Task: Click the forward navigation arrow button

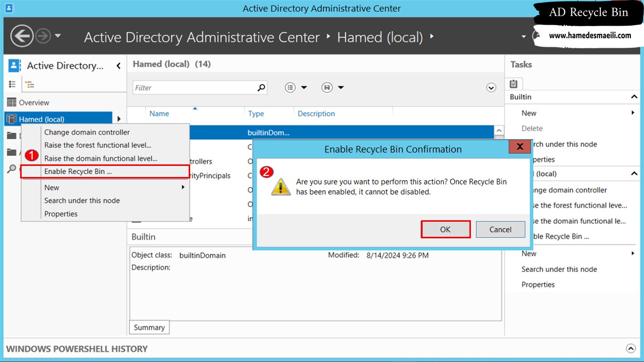Action: (44, 36)
